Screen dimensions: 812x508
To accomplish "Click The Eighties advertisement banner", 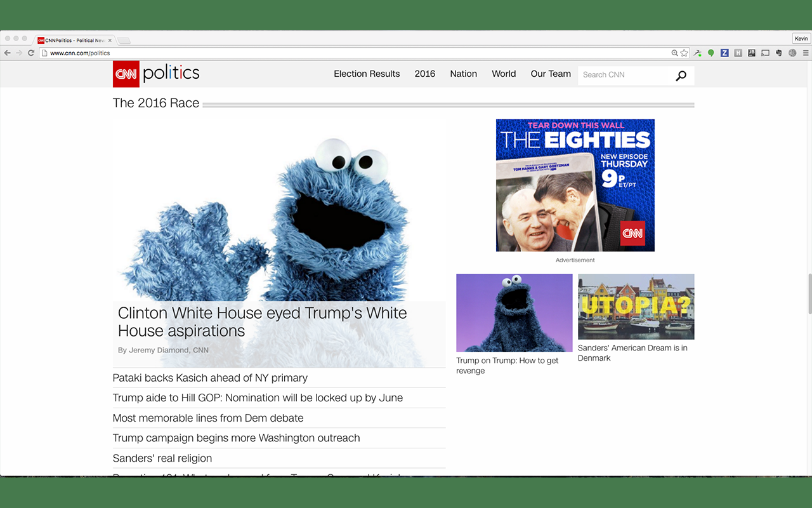I will [575, 185].
